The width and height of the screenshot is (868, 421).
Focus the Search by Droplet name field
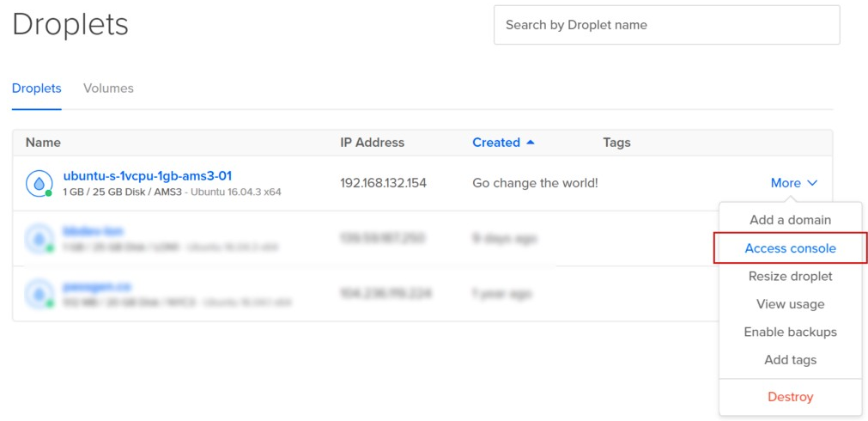(666, 25)
